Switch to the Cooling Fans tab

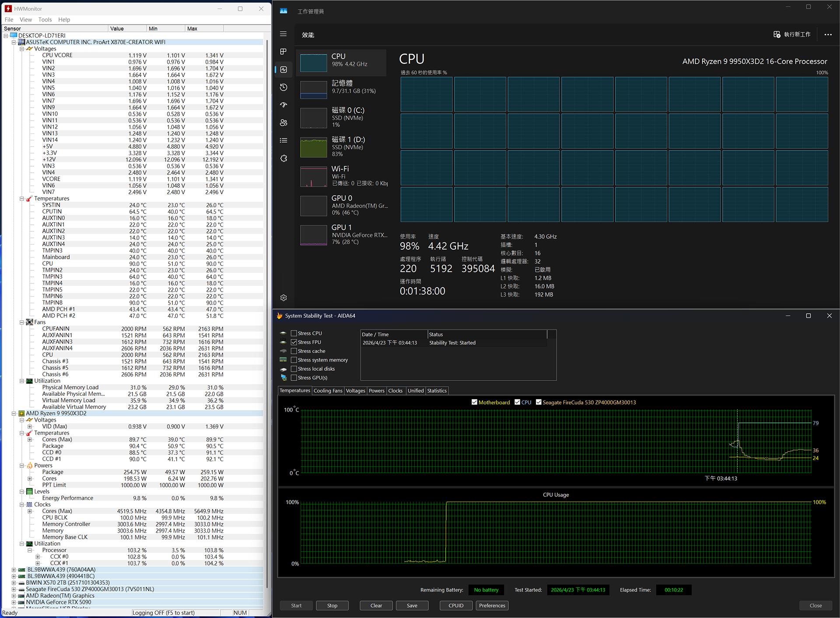coord(328,391)
